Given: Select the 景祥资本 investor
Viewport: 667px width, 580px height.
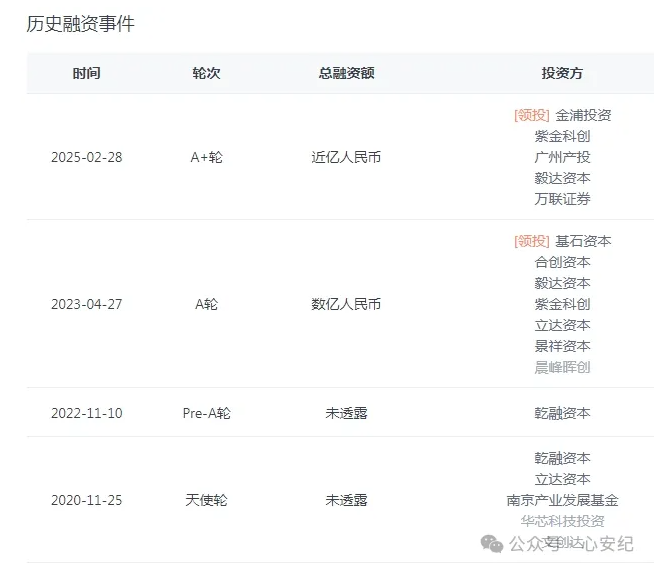Looking at the screenshot, I should 562,346.
